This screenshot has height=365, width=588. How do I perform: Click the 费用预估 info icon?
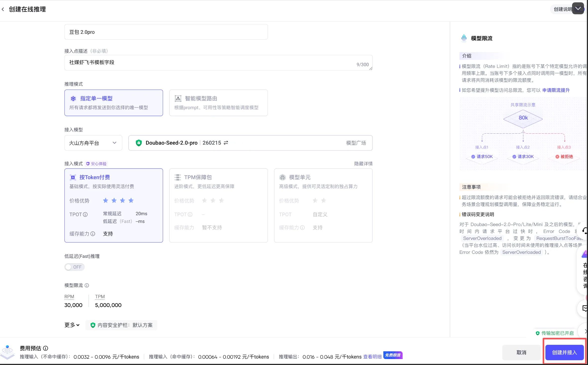pos(46,348)
